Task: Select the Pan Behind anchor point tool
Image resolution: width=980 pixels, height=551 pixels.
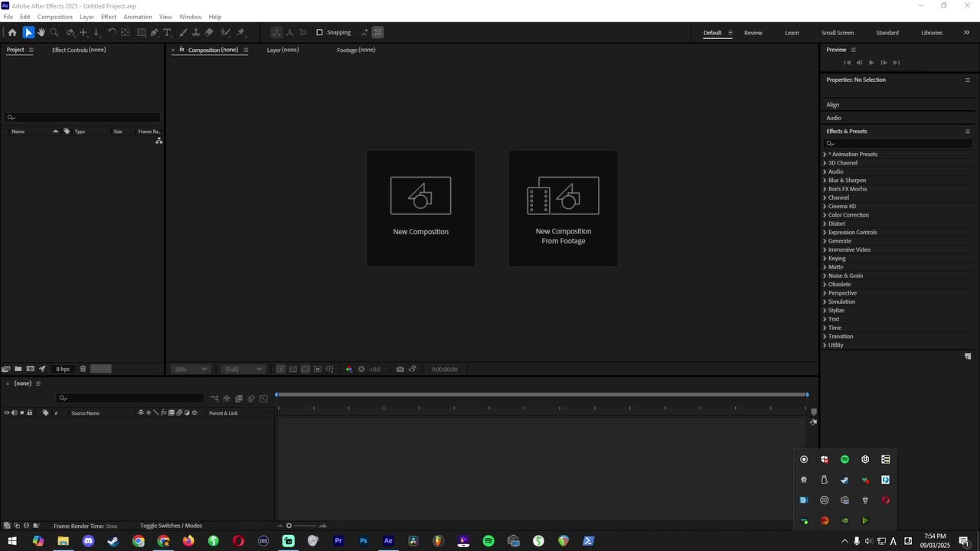Action: coord(126,32)
